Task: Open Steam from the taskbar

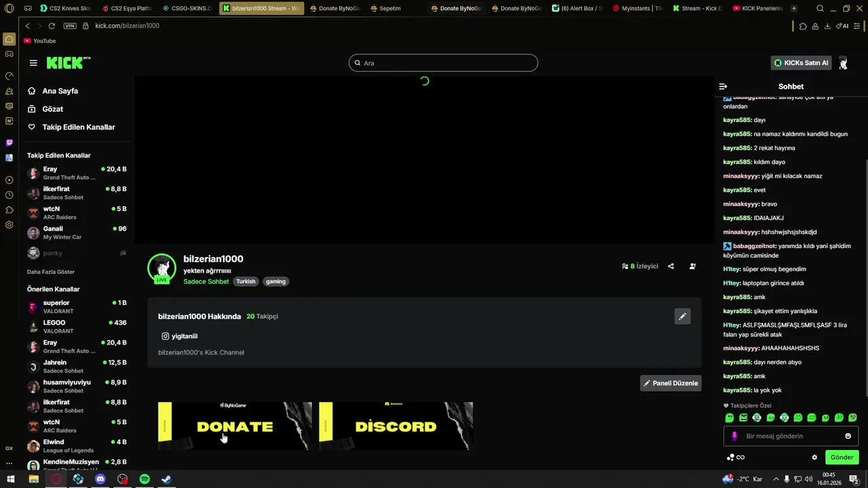Action: coord(166,479)
